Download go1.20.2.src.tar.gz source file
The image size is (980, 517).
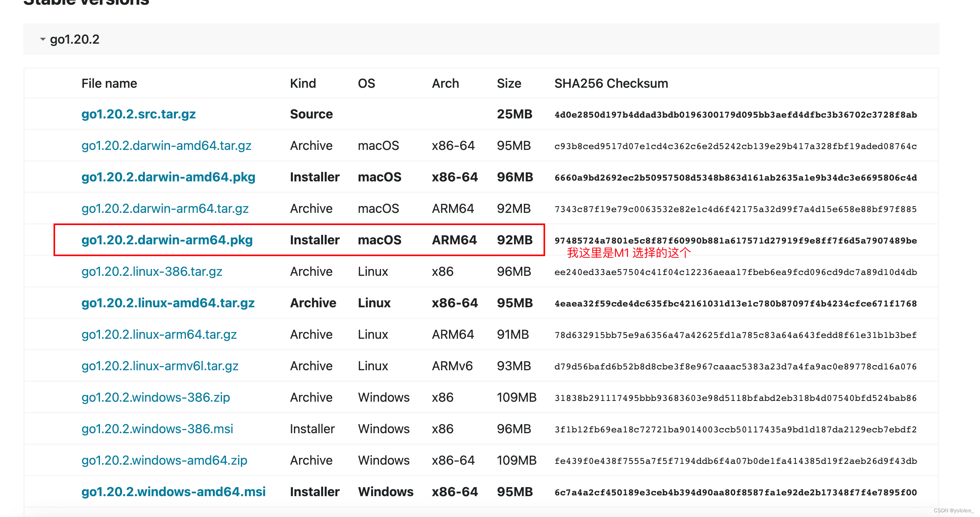click(x=139, y=114)
